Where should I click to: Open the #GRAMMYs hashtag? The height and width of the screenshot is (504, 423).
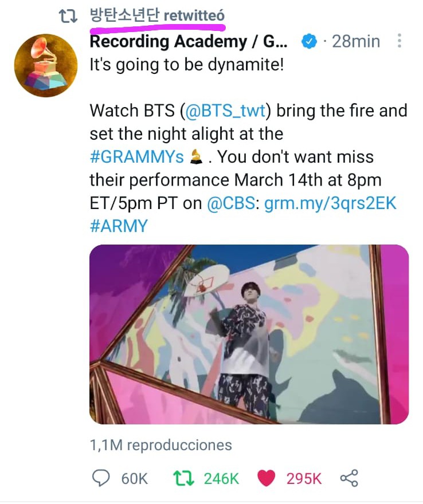coord(136,156)
